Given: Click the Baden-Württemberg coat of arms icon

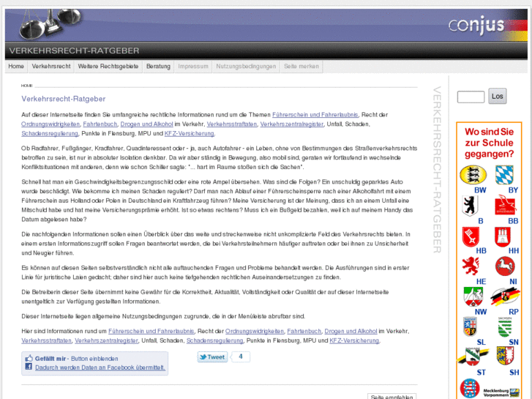Looking at the screenshot, I should [473, 174].
